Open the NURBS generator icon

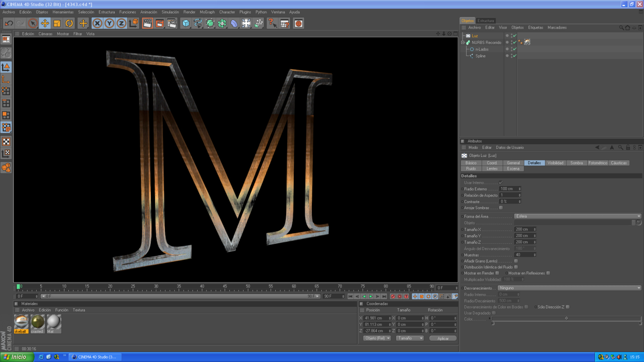coord(210,23)
